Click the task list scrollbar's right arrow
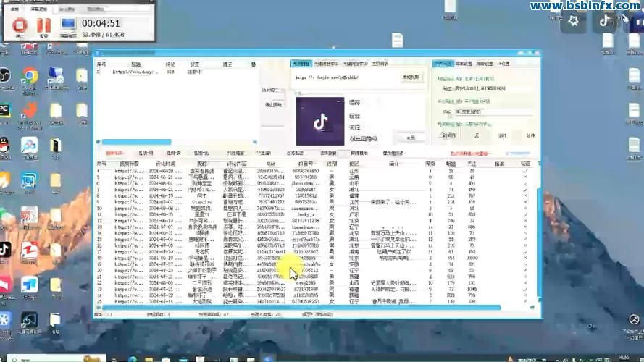 coord(255,142)
